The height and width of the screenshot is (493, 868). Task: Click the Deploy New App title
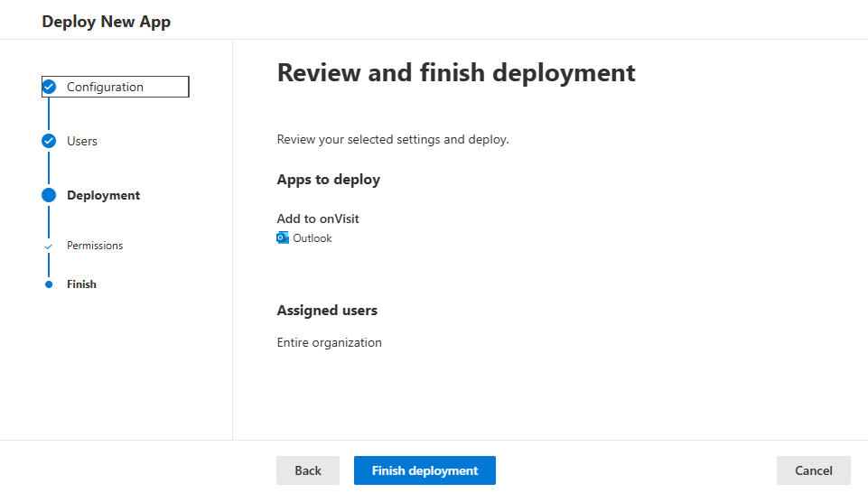click(107, 22)
